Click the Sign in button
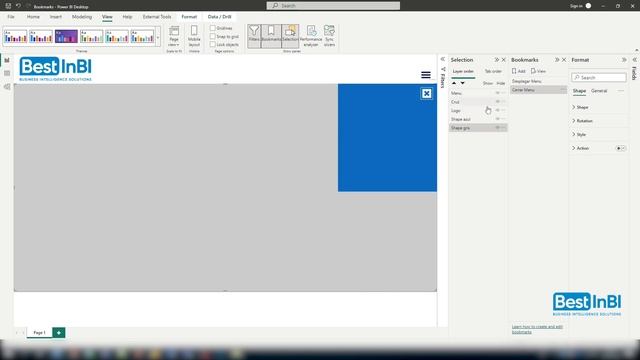 coord(580,6)
